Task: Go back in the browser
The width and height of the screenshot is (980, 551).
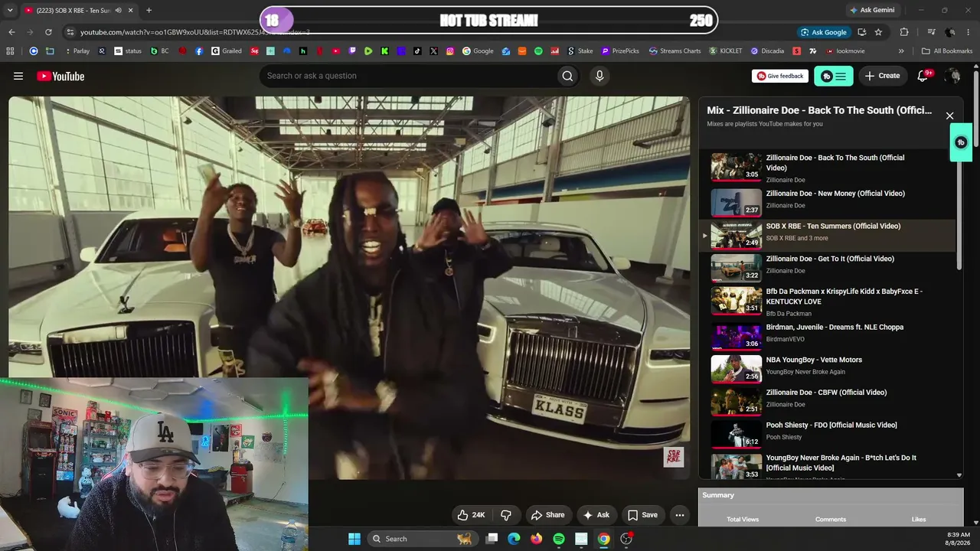Action: (x=11, y=32)
